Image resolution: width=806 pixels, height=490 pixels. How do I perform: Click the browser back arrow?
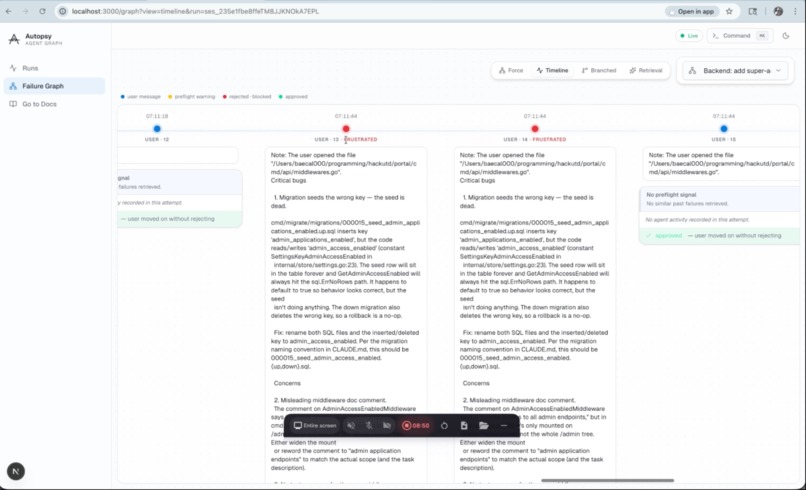pyautogui.click(x=9, y=11)
